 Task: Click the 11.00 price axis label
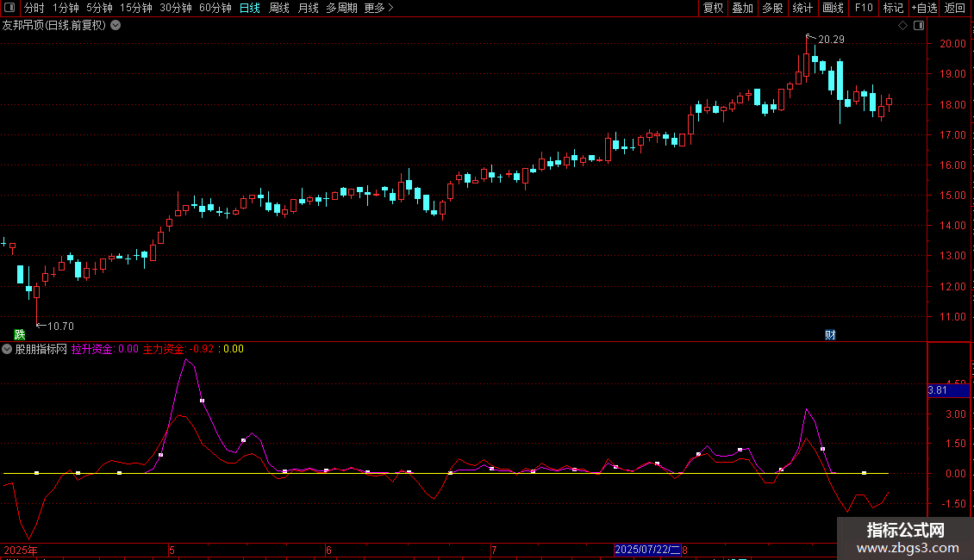pyautogui.click(x=952, y=317)
